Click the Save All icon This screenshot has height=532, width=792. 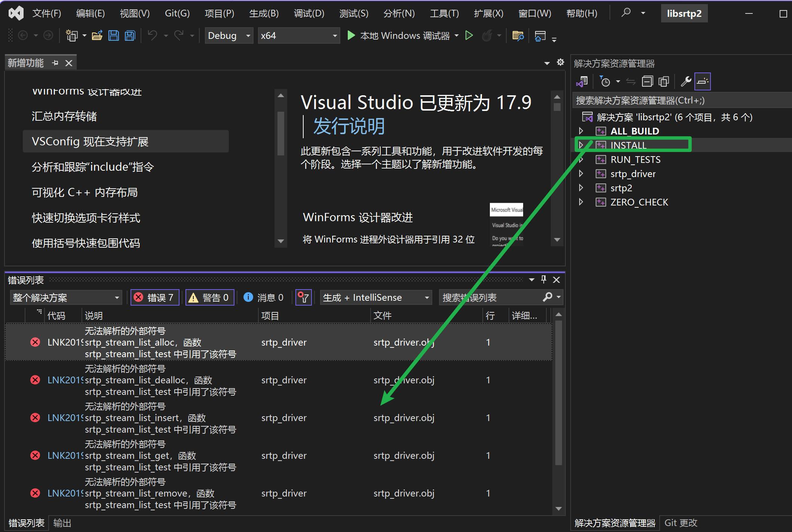coord(130,35)
